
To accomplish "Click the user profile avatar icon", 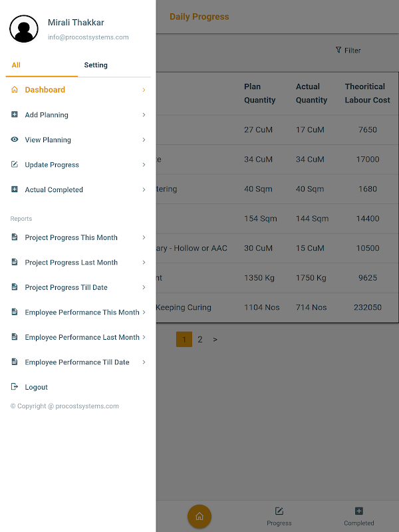I will (24, 29).
